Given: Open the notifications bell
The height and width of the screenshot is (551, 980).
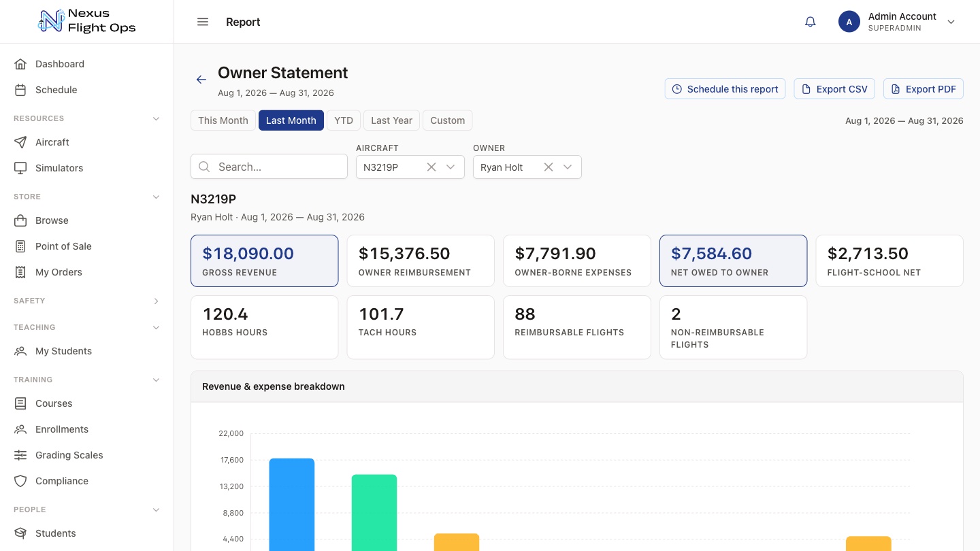Looking at the screenshot, I should coord(810,22).
